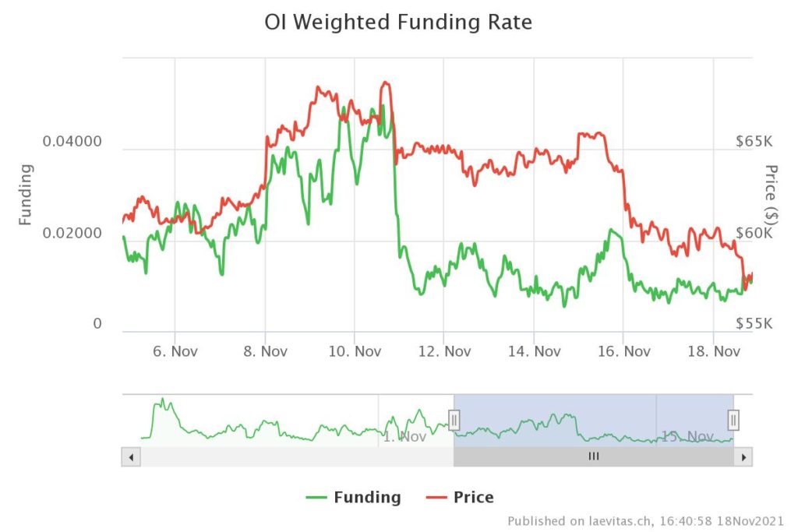This screenshot has height=532, width=798.
Task: Click the scrollbar thumb grip
Action: [594, 456]
